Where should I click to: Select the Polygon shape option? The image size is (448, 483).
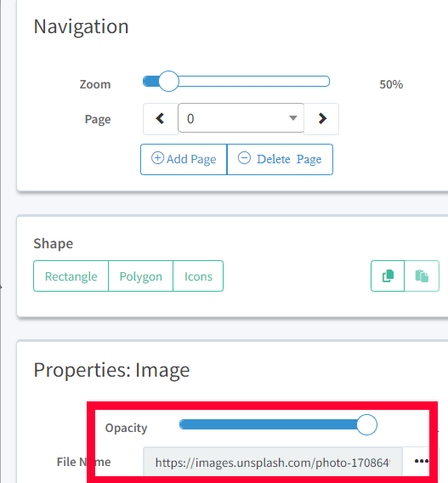[x=141, y=276]
